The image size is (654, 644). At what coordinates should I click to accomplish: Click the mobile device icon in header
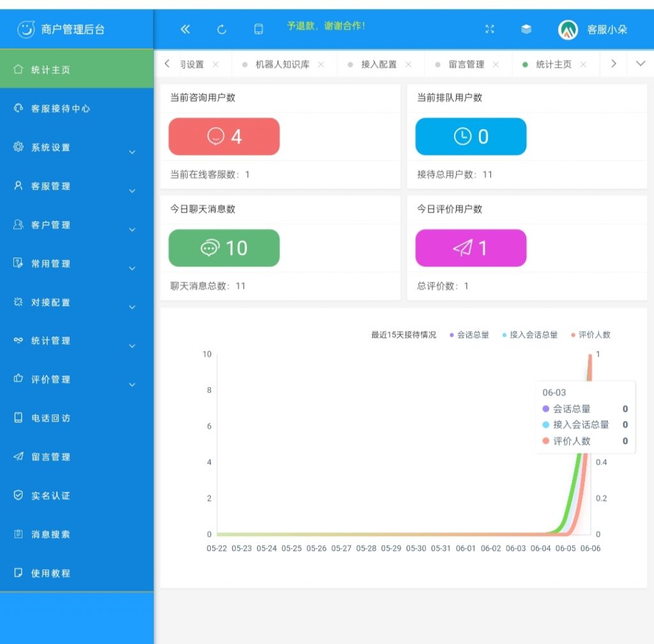259,29
